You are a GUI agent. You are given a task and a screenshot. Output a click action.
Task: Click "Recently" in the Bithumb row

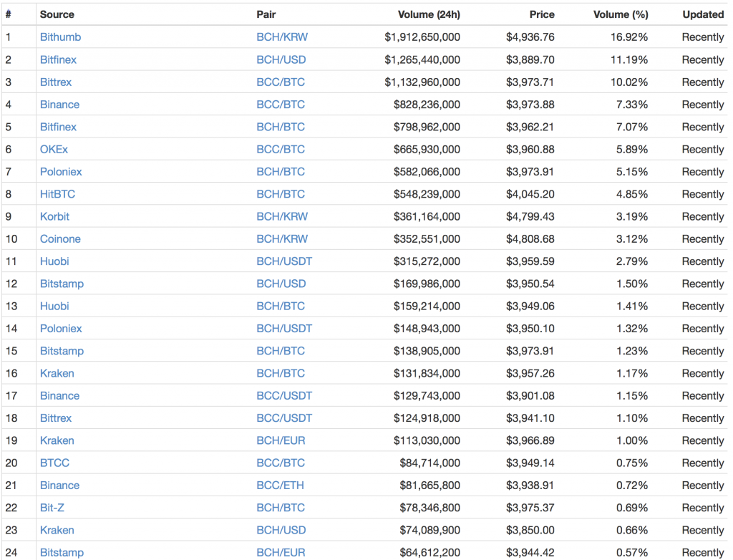coord(703,37)
